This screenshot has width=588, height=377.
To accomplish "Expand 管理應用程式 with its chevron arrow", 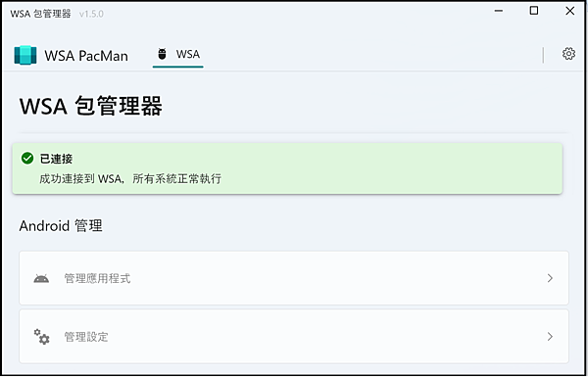I will [550, 278].
